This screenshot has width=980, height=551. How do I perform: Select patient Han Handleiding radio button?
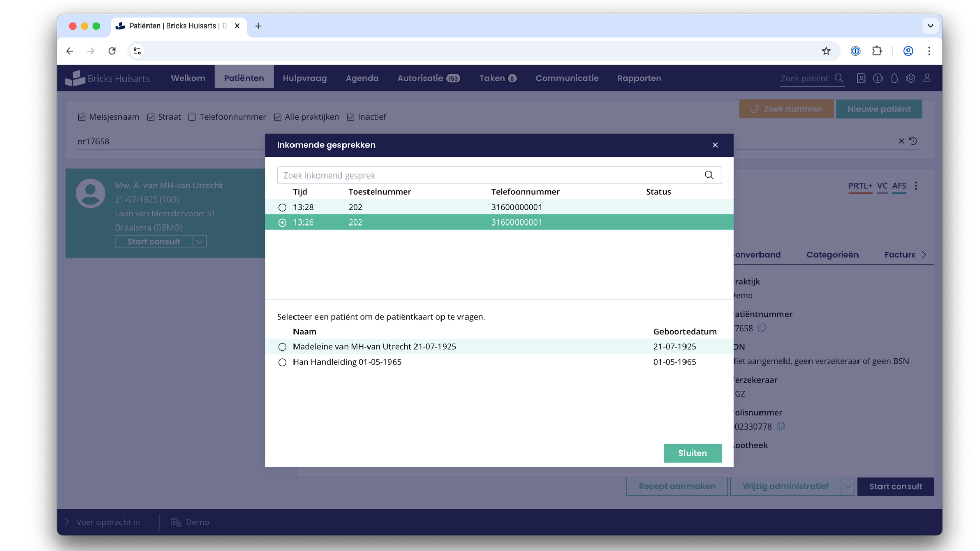click(x=282, y=362)
